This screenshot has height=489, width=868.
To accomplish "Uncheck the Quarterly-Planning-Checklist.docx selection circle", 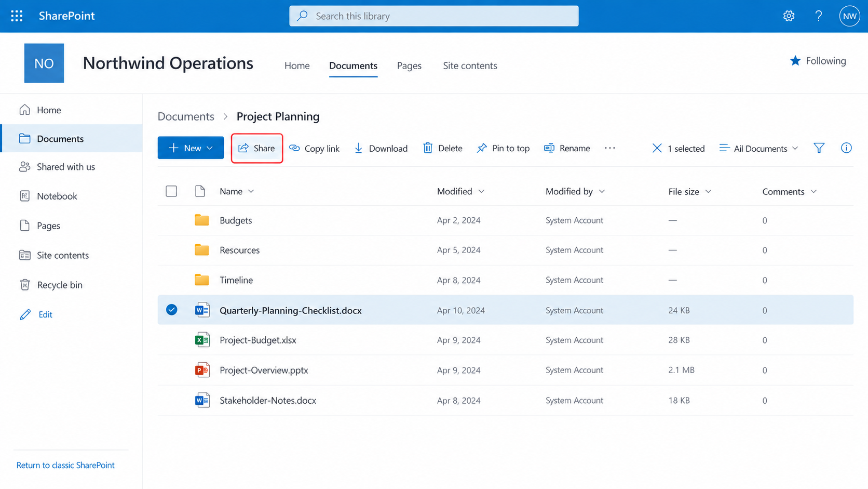I will (x=172, y=310).
